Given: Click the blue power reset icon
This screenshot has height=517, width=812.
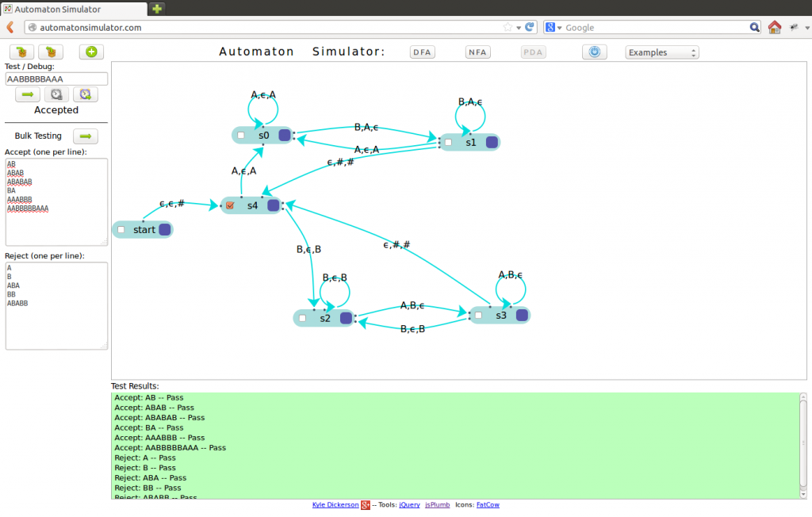Looking at the screenshot, I should click(x=594, y=52).
